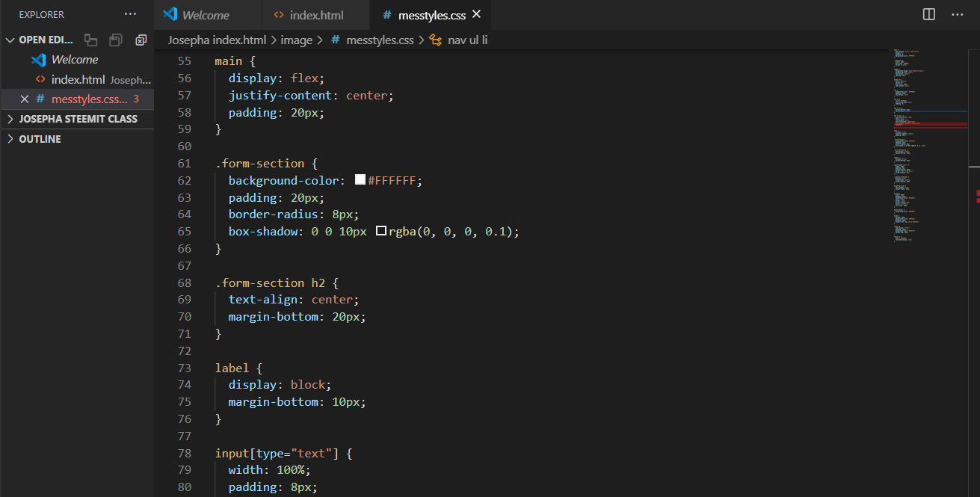This screenshot has width=980, height=497.
Task: Click ".form-section h2 {" selector
Action: point(277,283)
